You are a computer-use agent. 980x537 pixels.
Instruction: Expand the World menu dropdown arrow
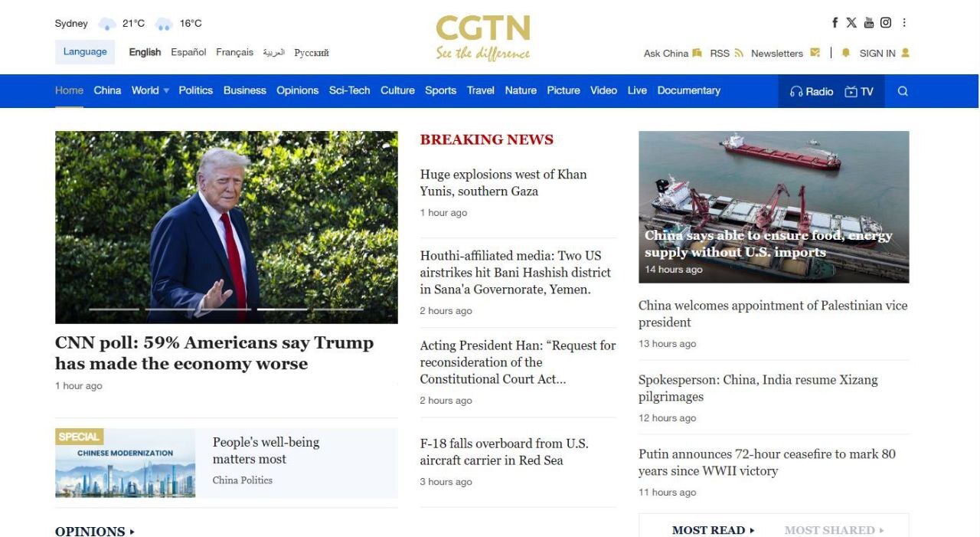166,90
